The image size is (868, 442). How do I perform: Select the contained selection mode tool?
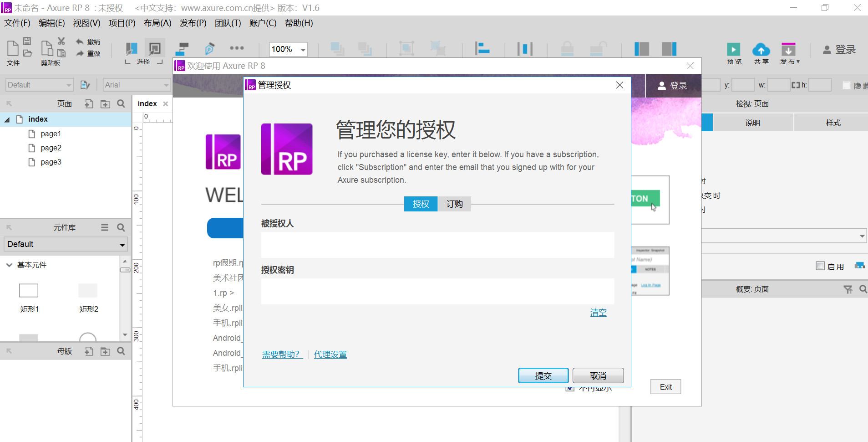point(155,48)
